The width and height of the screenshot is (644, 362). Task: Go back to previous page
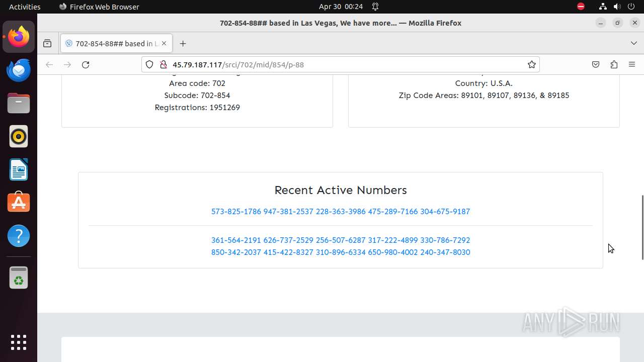[x=49, y=64]
